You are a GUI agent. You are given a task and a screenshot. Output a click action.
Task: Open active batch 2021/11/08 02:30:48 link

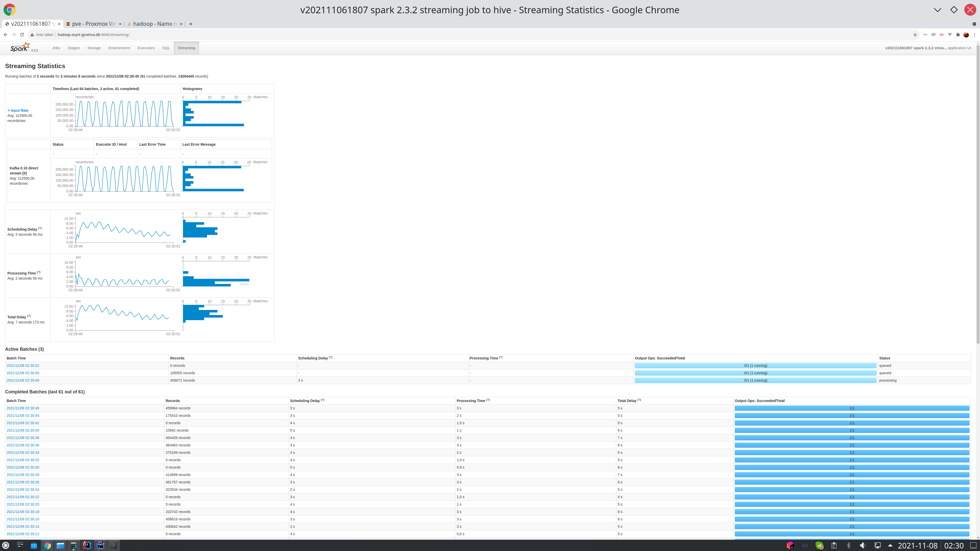click(23, 380)
